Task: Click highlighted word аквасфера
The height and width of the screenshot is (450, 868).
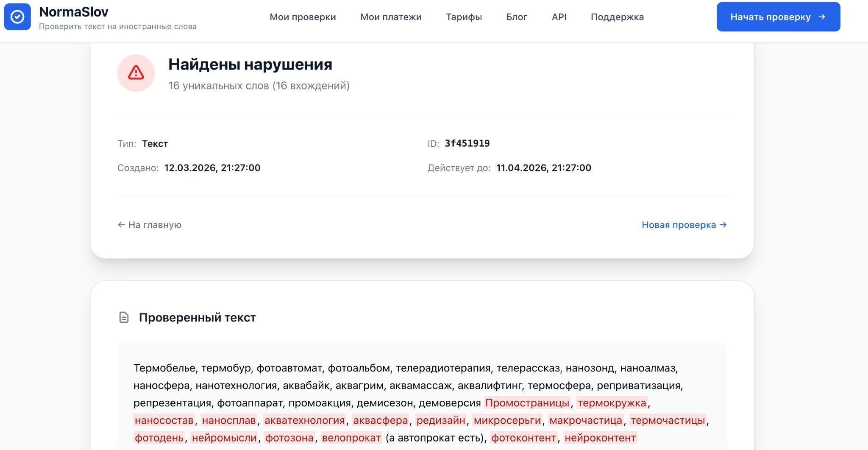Action: pos(380,420)
